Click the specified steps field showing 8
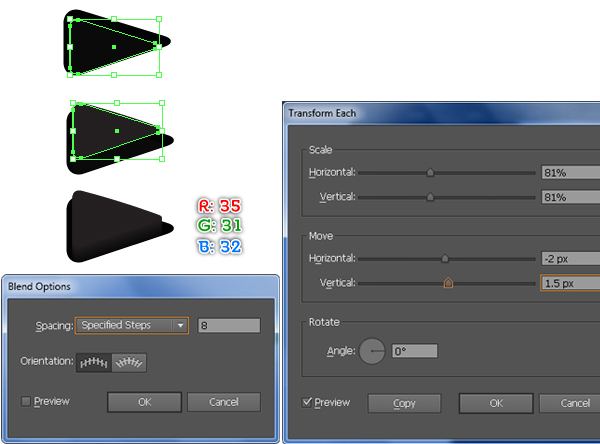This screenshot has height=444, width=600. pos(229,325)
